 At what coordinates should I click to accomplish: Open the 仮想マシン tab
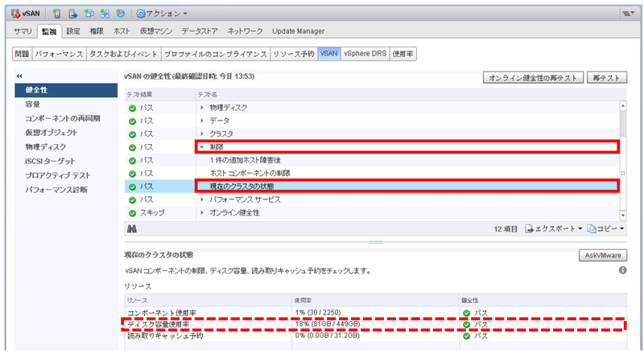[x=156, y=31]
